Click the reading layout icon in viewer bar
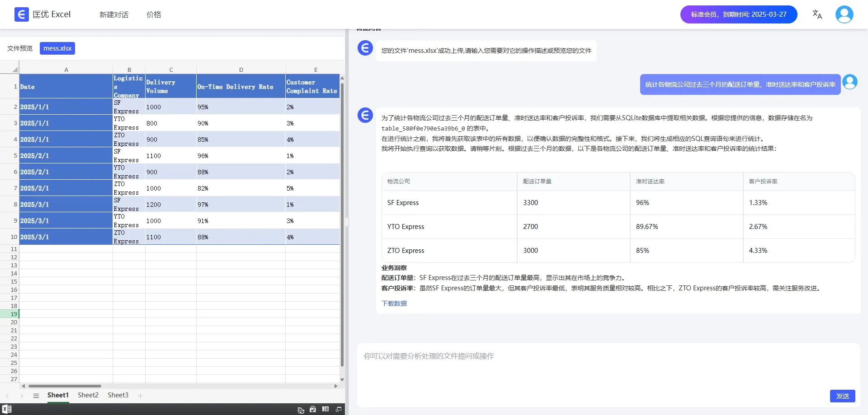 coord(325,409)
